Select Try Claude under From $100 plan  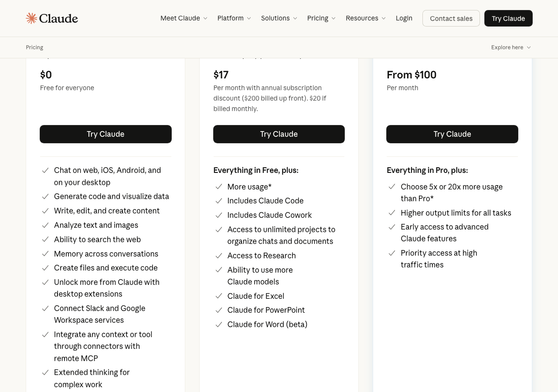pyautogui.click(x=452, y=134)
